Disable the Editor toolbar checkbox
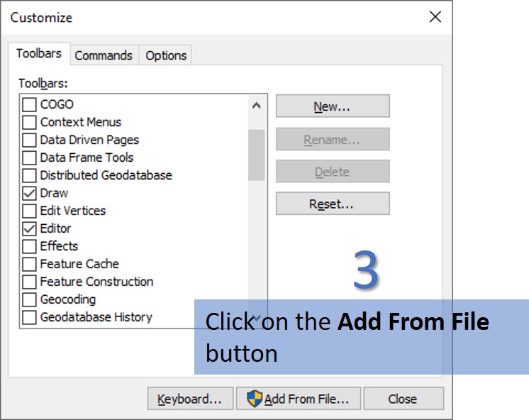 pos(29,228)
